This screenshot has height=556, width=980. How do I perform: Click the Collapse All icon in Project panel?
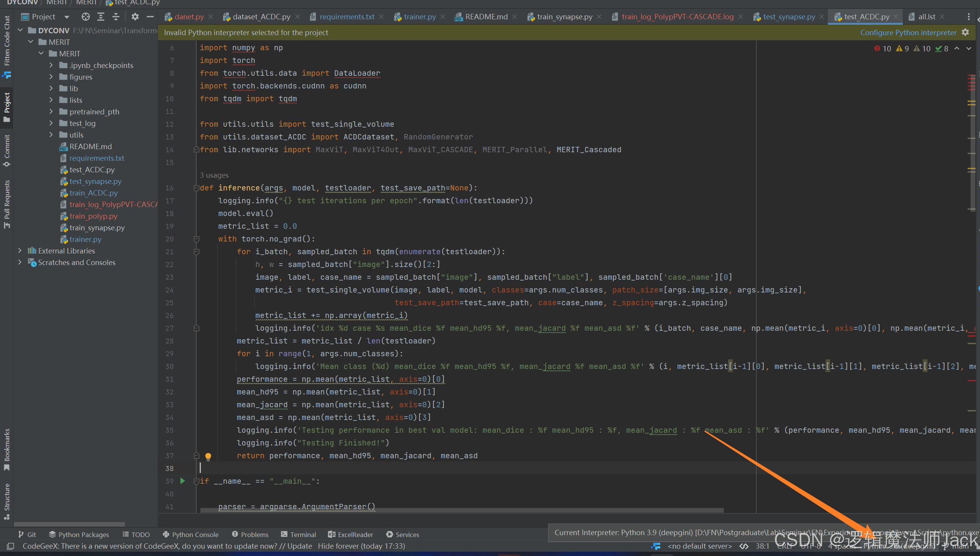[116, 17]
